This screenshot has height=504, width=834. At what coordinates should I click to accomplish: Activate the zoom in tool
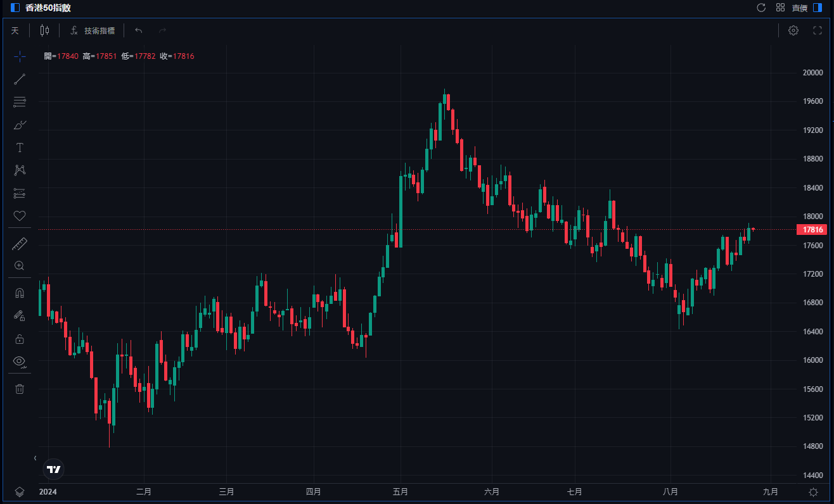20,266
